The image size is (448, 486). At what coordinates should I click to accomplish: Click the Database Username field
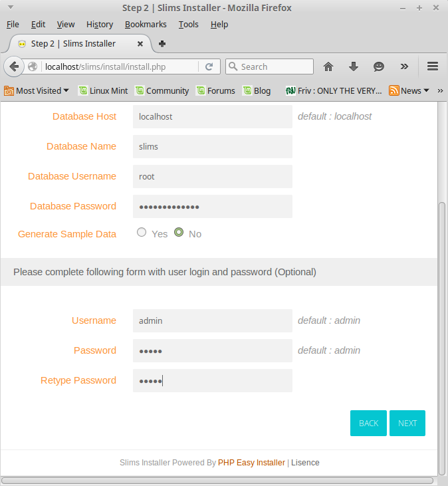click(x=213, y=176)
